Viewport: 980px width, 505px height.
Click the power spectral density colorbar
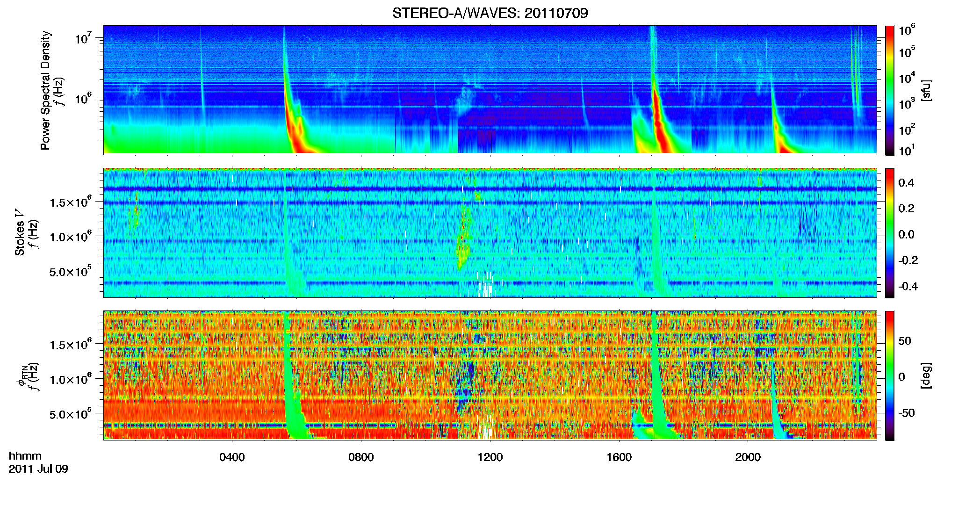tap(890, 90)
